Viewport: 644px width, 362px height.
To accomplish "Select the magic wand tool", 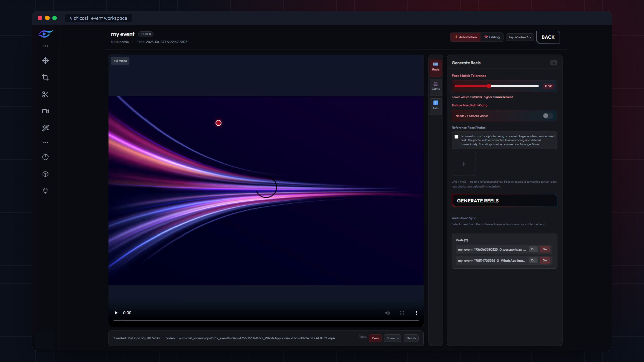I will click(45, 128).
